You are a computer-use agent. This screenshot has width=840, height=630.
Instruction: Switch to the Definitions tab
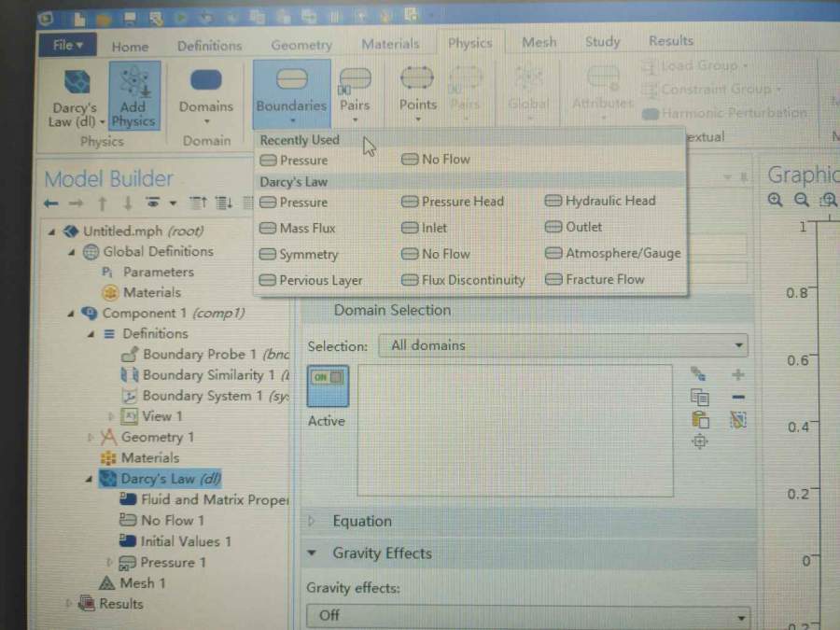(209, 46)
